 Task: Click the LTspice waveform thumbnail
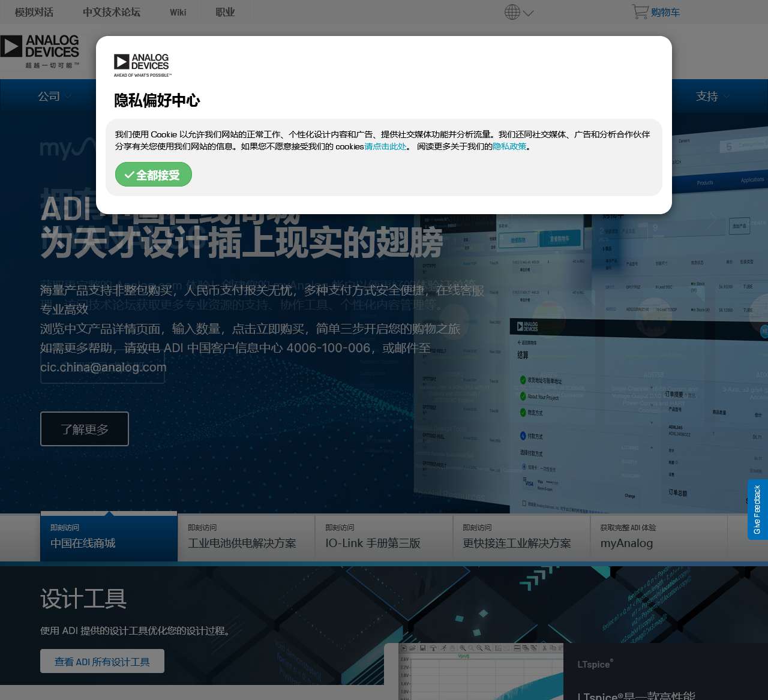coord(481,671)
